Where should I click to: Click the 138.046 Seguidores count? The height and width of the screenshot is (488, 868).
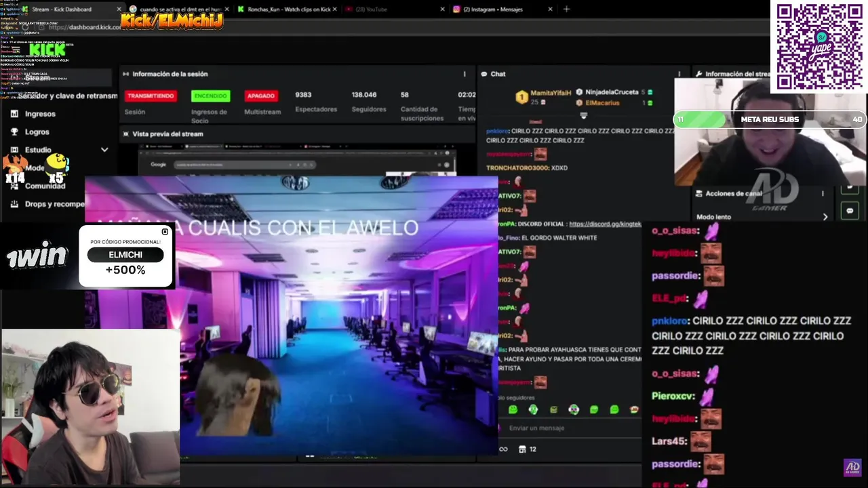click(x=364, y=95)
